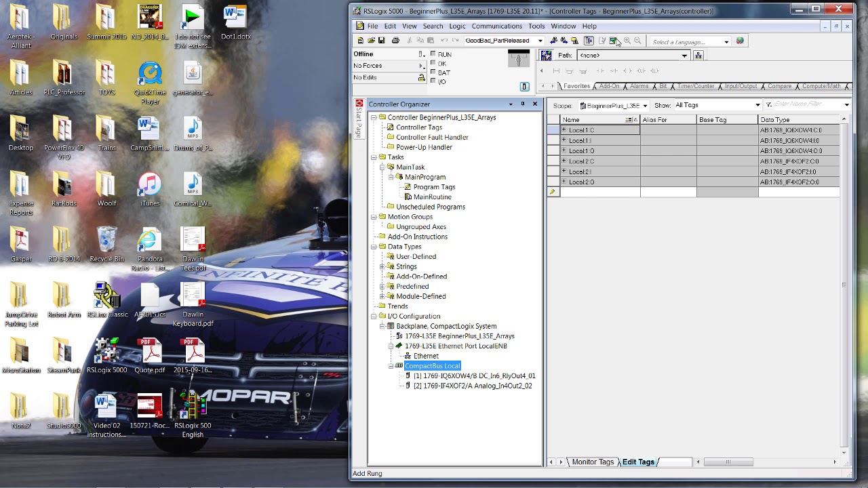This screenshot has height=488, width=868.
Task: Pin the Controller Organizer pane
Action: point(523,104)
